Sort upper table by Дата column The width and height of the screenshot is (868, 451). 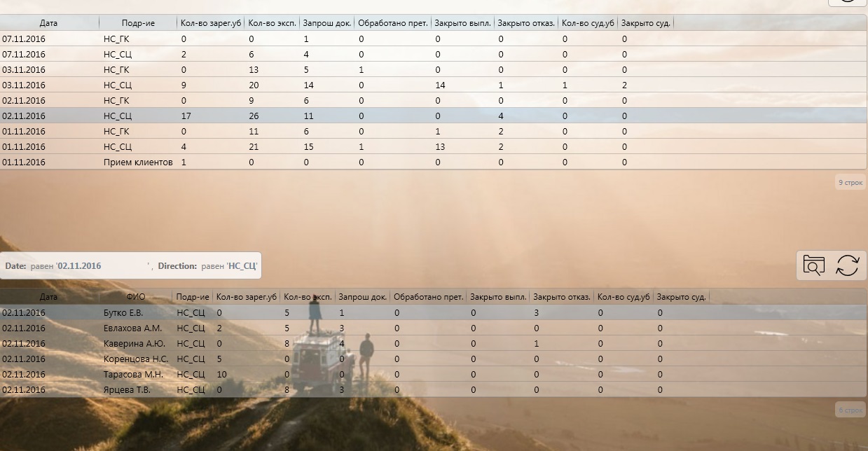coord(49,23)
